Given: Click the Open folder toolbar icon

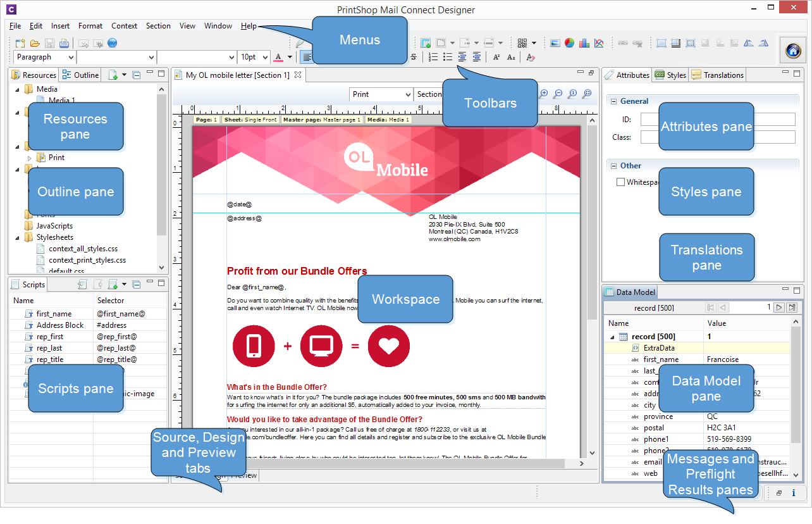Looking at the screenshot, I should [35, 43].
